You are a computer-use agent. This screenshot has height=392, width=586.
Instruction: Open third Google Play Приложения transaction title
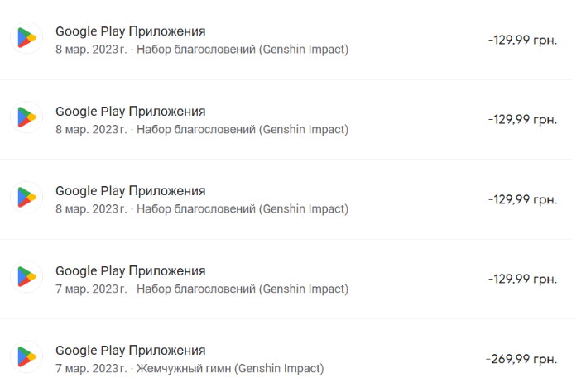tap(131, 191)
